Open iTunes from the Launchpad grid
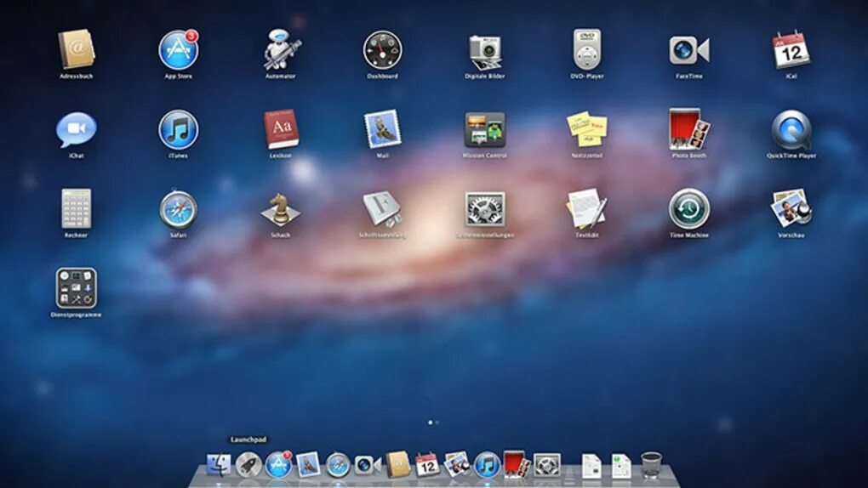 pos(178,129)
